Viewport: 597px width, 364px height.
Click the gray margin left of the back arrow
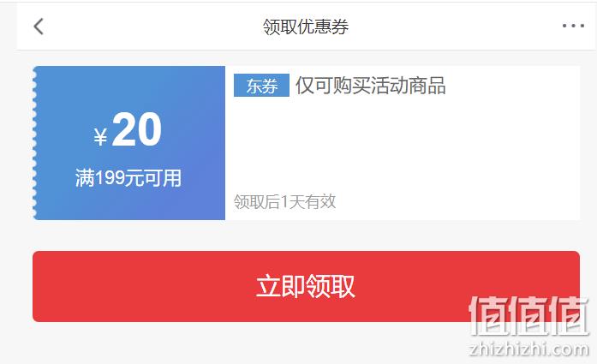pyautogui.click(x=9, y=27)
